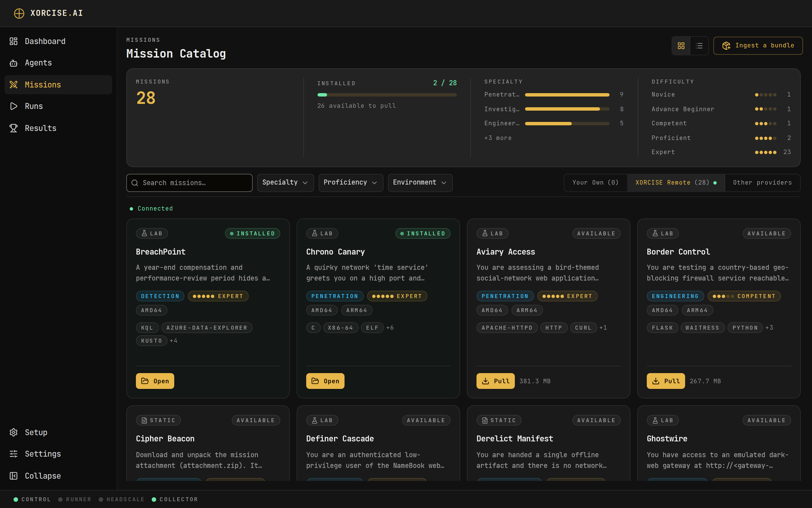The height and width of the screenshot is (508, 812).
Task: Open the BreachPoint mission
Action: (x=155, y=381)
